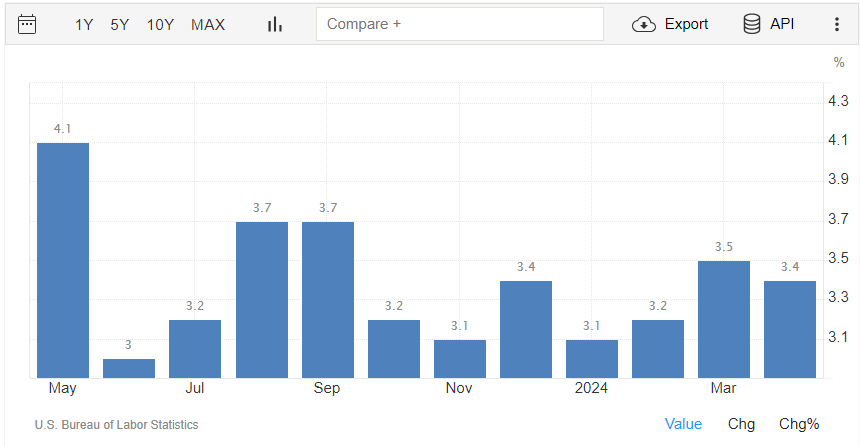Image resolution: width=860 pixels, height=446 pixels.
Task: Click the API text button
Action: [782, 24]
